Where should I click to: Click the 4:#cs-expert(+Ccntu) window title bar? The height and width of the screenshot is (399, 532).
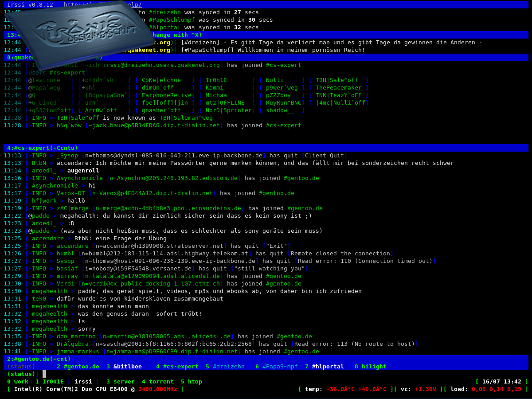pos(266,148)
